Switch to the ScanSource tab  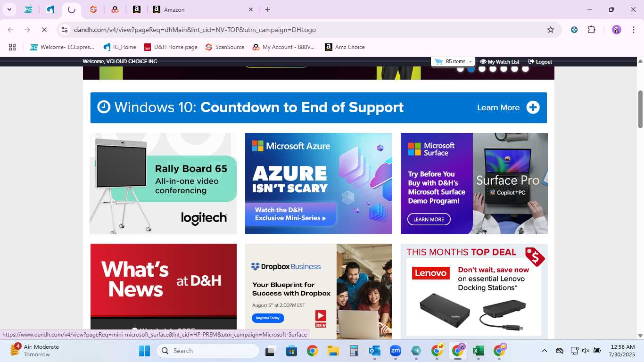point(93,9)
